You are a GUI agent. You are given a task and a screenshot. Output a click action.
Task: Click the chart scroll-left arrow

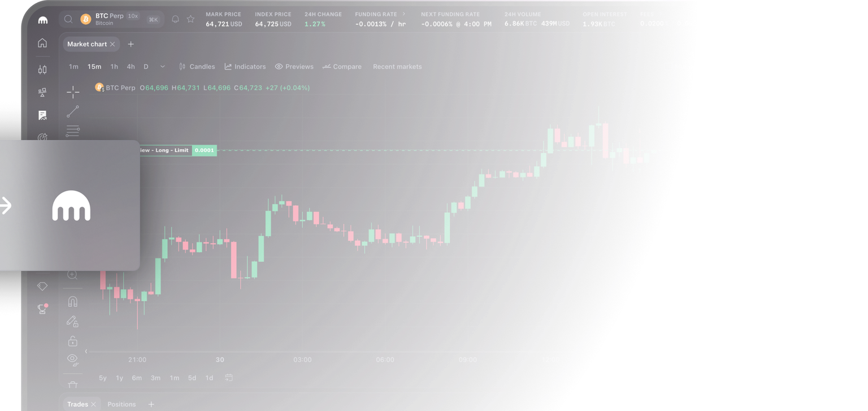pyautogui.click(x=86, y=352)
